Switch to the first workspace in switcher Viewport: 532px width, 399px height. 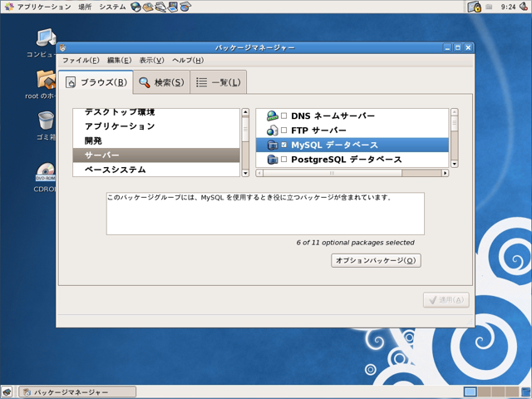[470, 392]
